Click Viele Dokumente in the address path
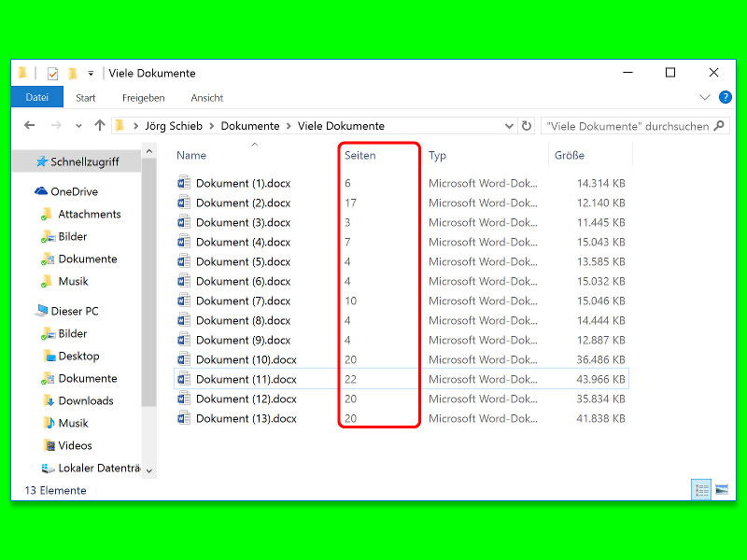This screenshot has width=747, height=560. (341, 126)
